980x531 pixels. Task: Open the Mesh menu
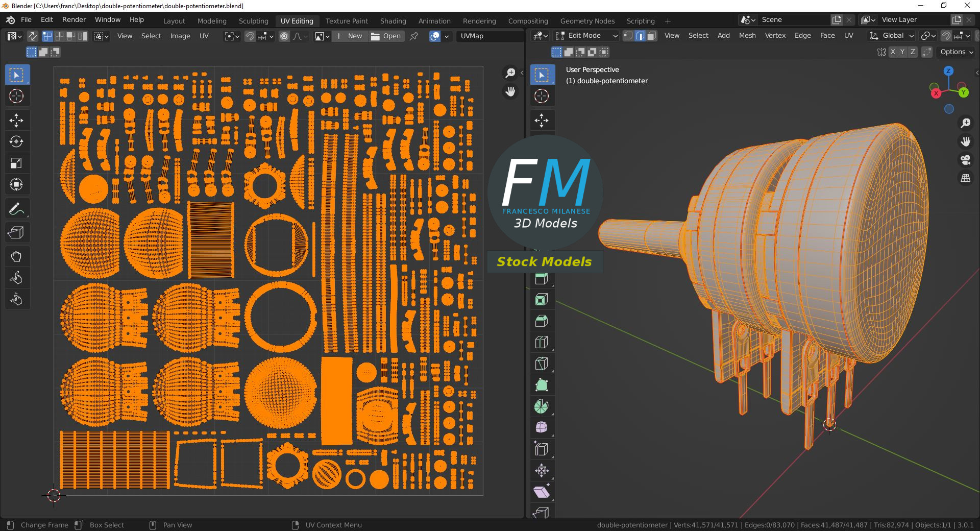[747, 36]
